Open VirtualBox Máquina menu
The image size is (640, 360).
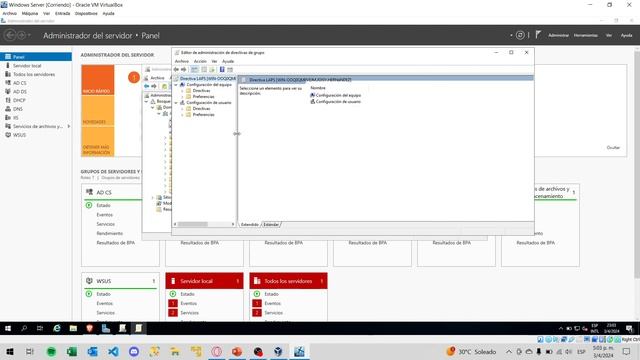pos(30,13)
